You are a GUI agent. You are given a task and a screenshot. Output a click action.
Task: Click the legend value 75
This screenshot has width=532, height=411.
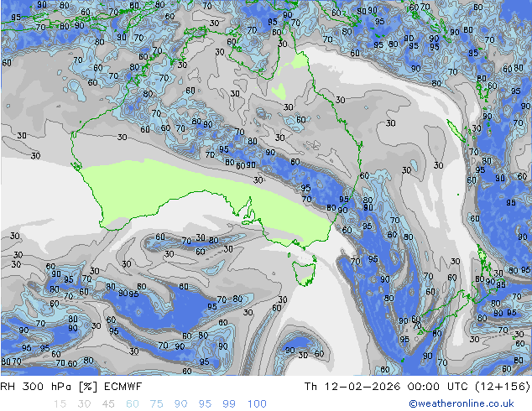pos(157,404)
